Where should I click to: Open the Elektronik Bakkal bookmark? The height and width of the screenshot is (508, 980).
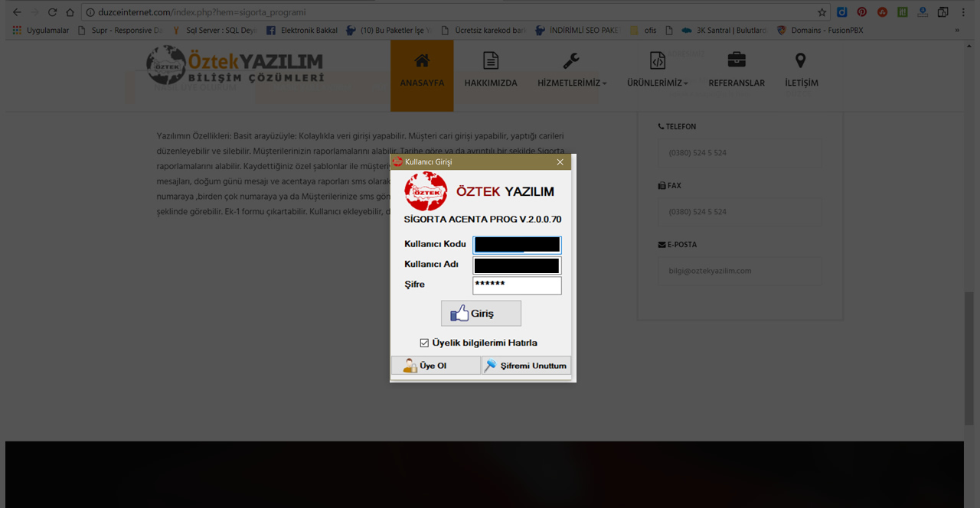(302, 31)
